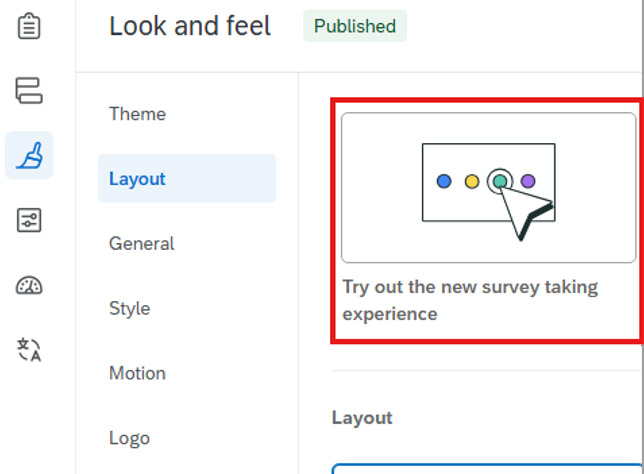Click the bold 'Layout' heading in content pane
Viewport: 644px width, 474px height.
tap(362, 418)
